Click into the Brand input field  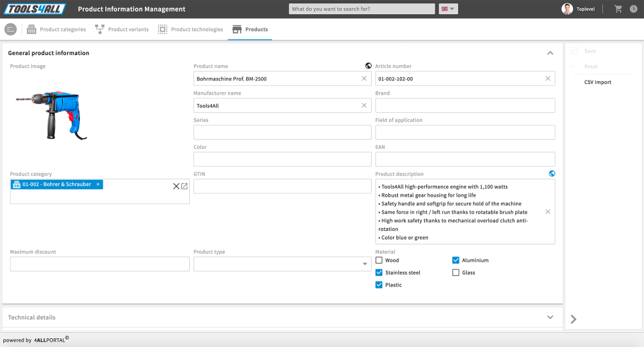[x=465, y=105]
